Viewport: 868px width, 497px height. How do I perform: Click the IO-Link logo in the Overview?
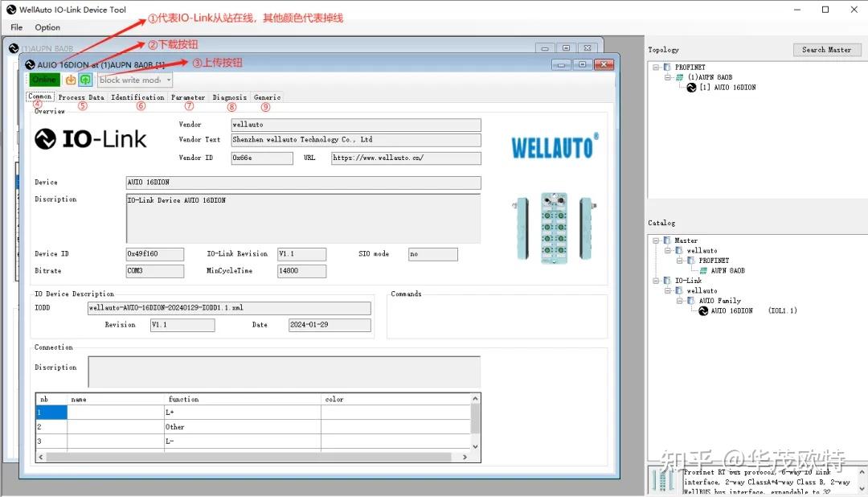[x=91, y=138]
